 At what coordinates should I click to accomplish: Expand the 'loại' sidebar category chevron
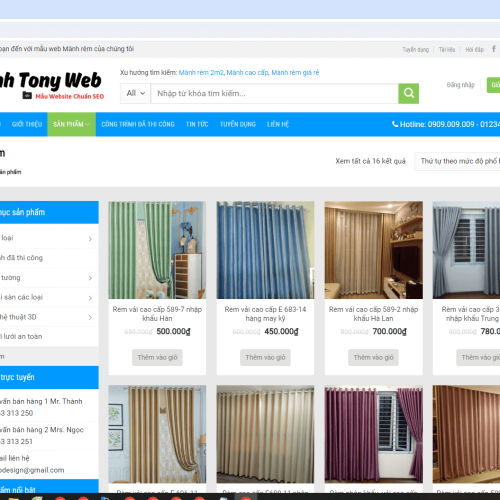point(90,239)
